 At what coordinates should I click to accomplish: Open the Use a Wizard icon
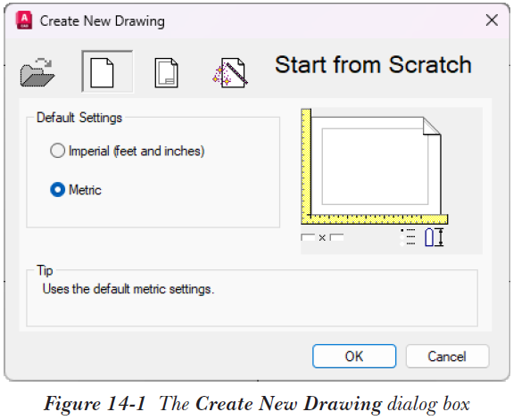[x=230, y=72]
